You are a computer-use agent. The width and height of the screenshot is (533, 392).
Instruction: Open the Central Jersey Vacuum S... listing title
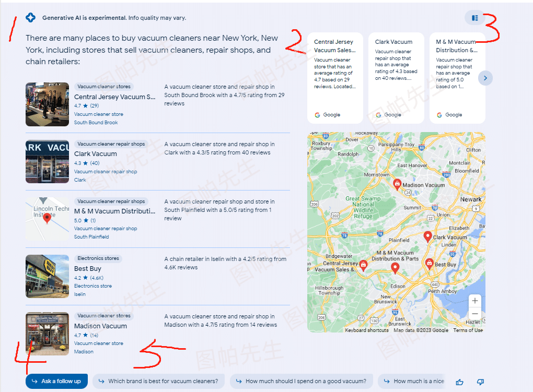(x=115, y=97)
